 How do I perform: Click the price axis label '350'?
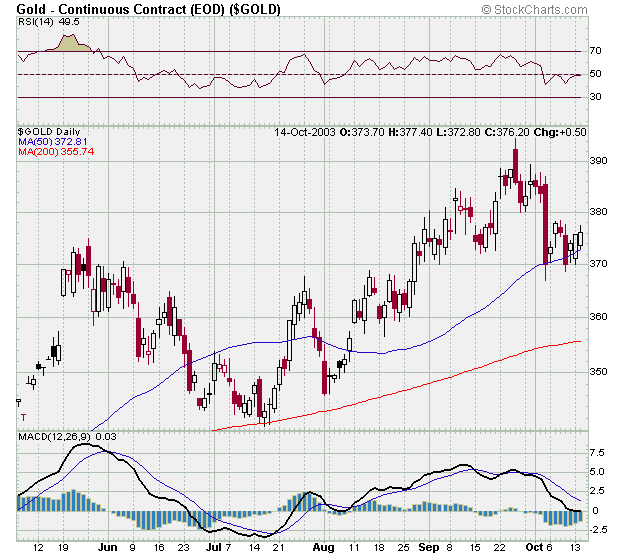pos(598,371)
